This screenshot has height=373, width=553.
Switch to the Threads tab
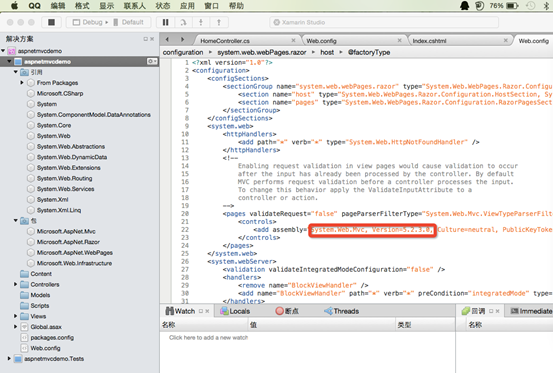pos(341,311)
